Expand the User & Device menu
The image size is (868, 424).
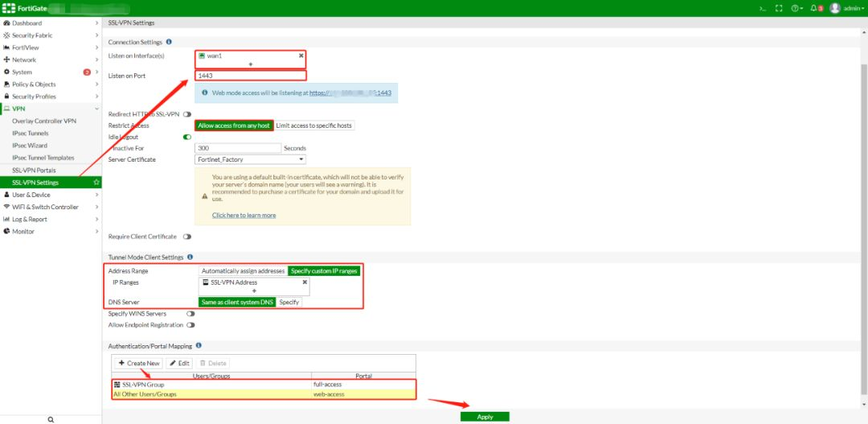pos(97,195)
